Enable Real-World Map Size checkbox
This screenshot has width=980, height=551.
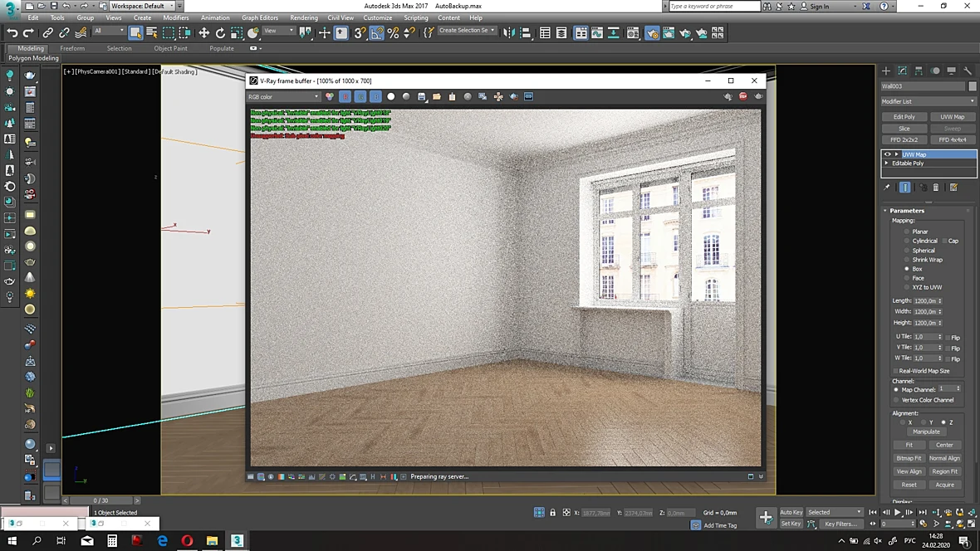(x=895, y=371)
